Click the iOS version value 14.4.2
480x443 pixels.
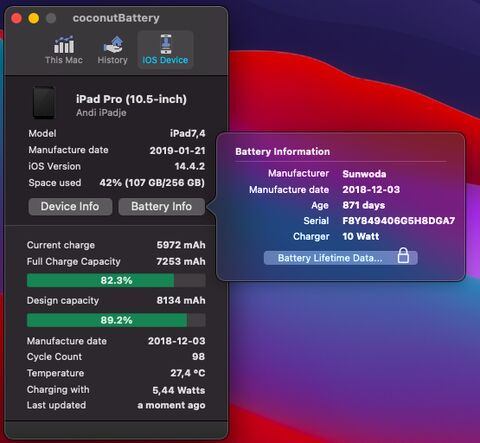click(190, 166)
